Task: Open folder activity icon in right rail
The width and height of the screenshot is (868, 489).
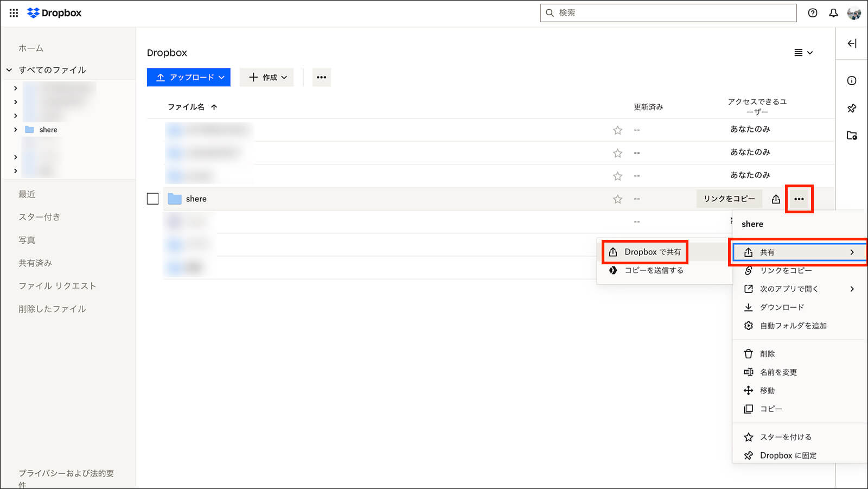Action: point(852,136)
